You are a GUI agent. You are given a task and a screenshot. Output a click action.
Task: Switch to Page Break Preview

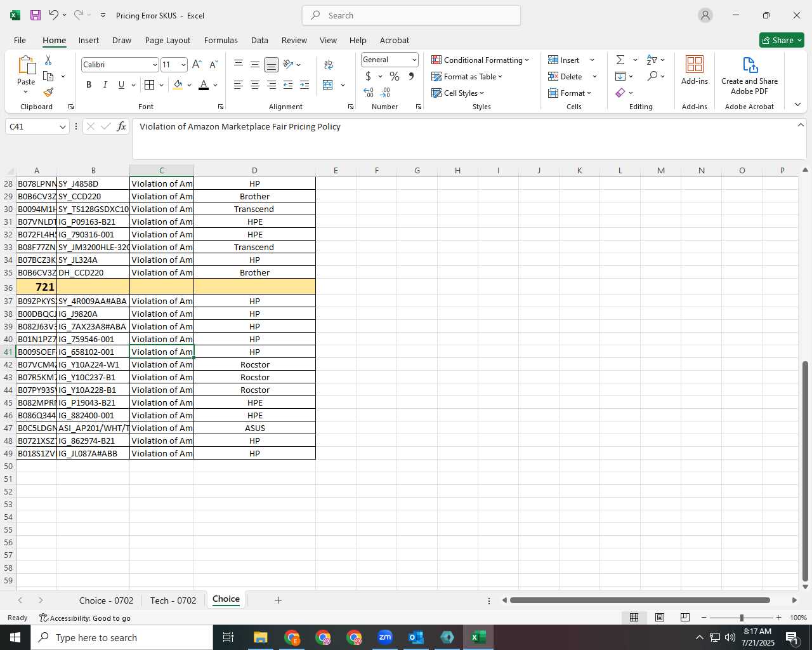(685, 618)
